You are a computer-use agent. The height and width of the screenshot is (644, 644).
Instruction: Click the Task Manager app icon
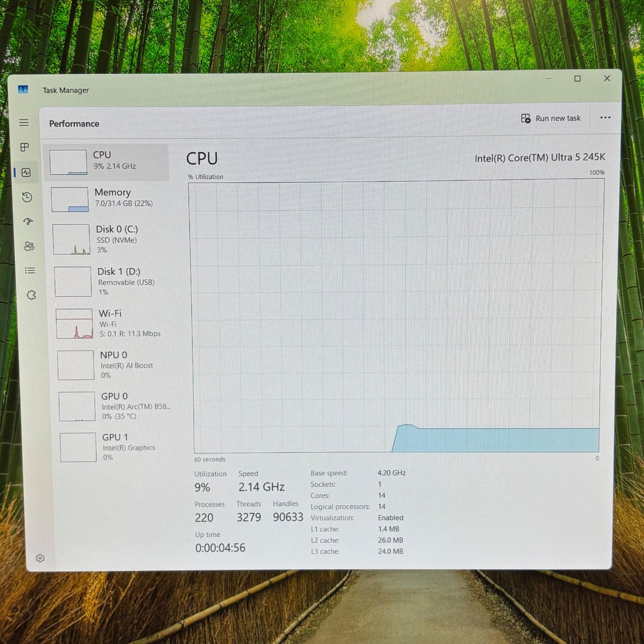tap(23, 89)
